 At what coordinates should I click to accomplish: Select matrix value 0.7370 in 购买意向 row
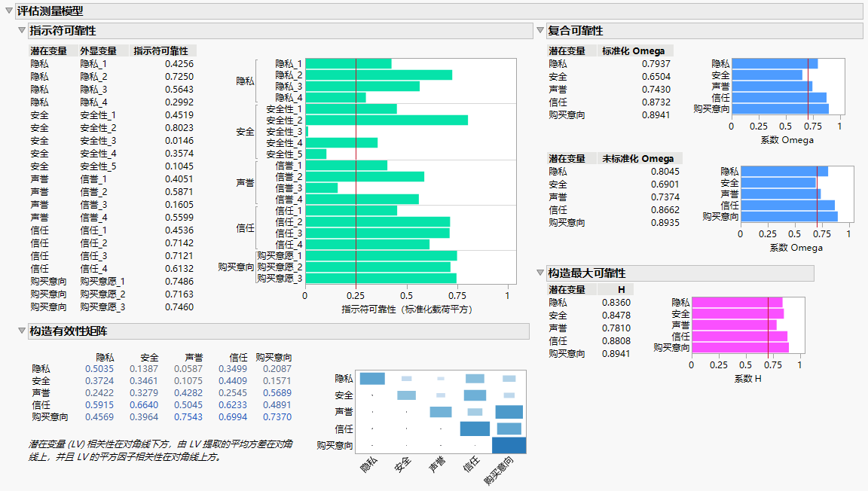277,417
